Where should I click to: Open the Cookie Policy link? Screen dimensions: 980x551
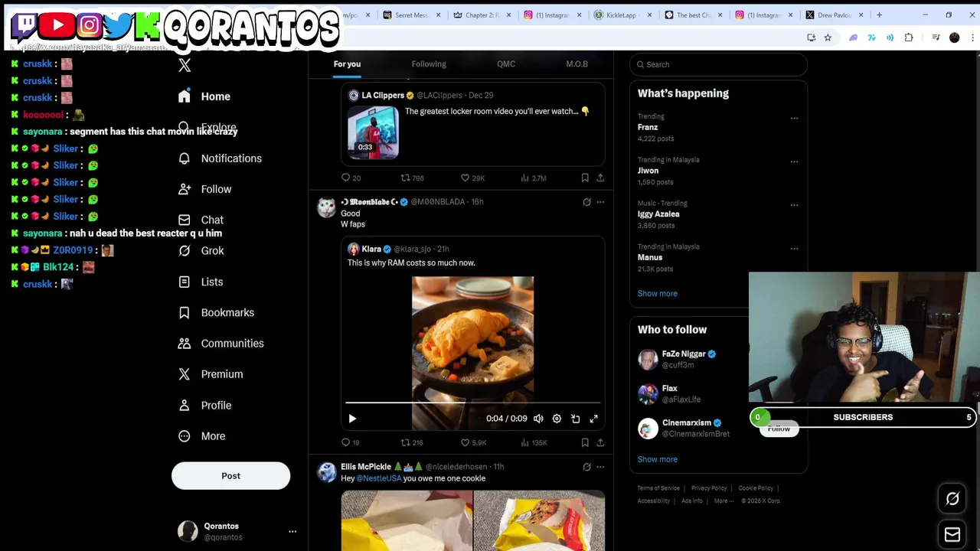[x=756, y=488]
